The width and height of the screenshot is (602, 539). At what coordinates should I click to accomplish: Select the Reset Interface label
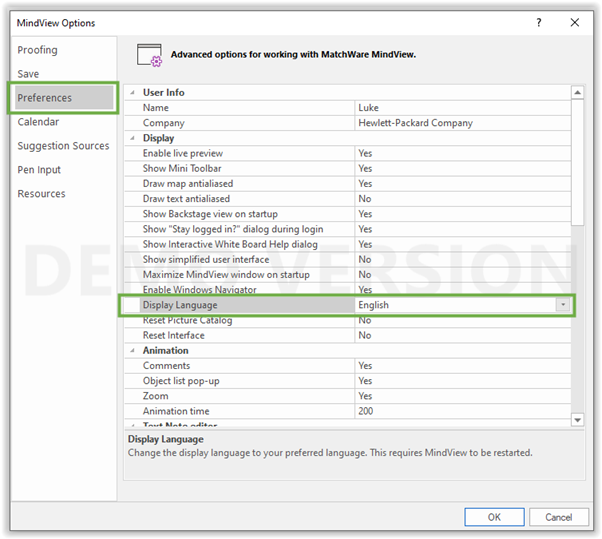pyautogui.click(x=174, y=336)
